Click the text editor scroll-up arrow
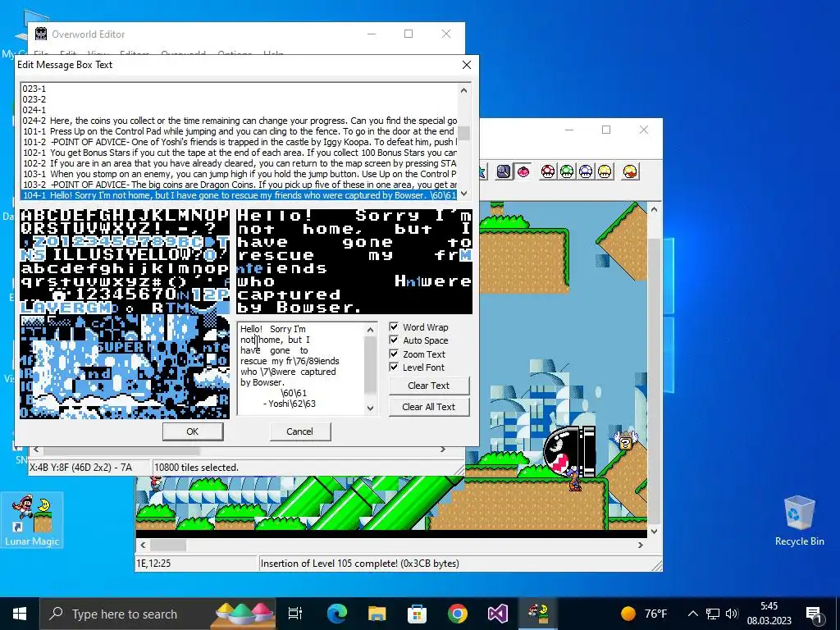The width and height of the screenshot is (840, 630). pos(370,330)
